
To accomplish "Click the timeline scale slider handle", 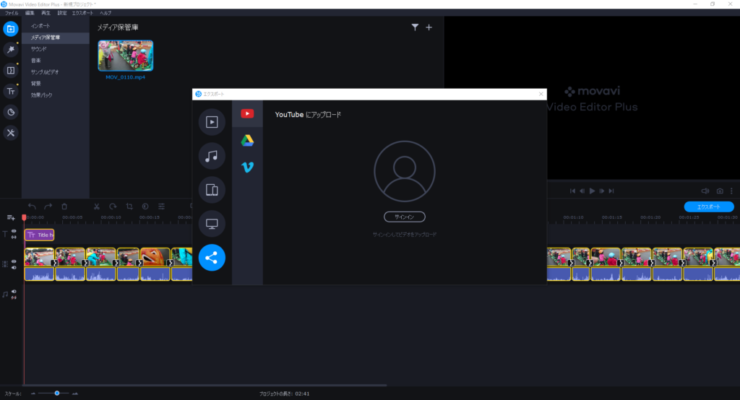I will click(57, 393).
